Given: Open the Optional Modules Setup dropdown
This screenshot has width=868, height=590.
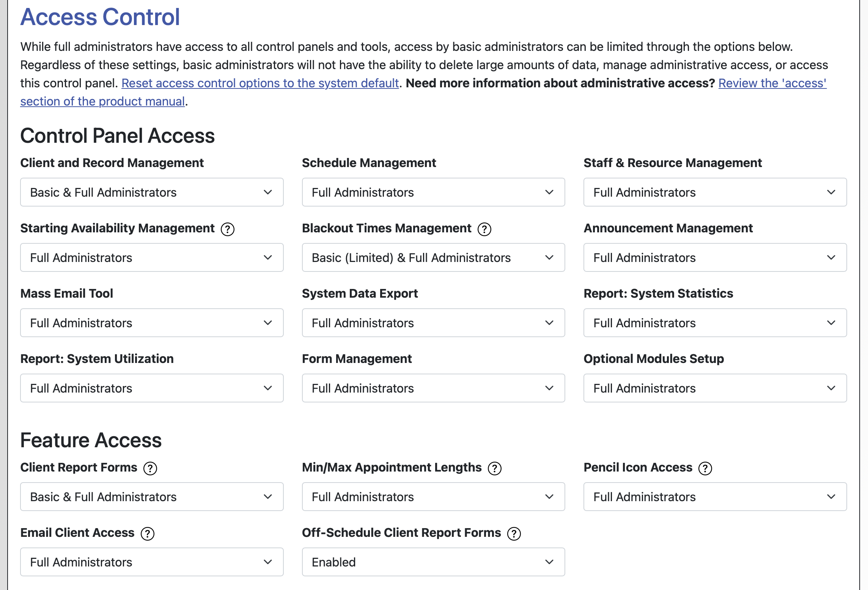Looking at the screenshot, I should (x=715, y=388).
